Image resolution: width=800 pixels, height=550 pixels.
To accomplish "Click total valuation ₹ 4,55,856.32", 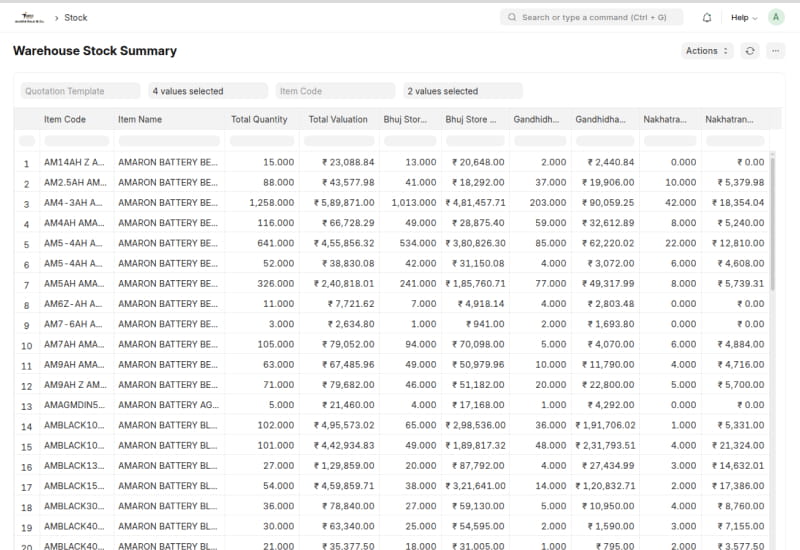I will coord(344,243).
